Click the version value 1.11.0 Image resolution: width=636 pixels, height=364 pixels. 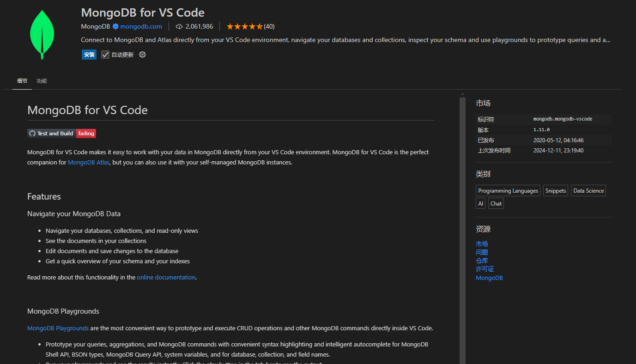(x=541, y=130)
